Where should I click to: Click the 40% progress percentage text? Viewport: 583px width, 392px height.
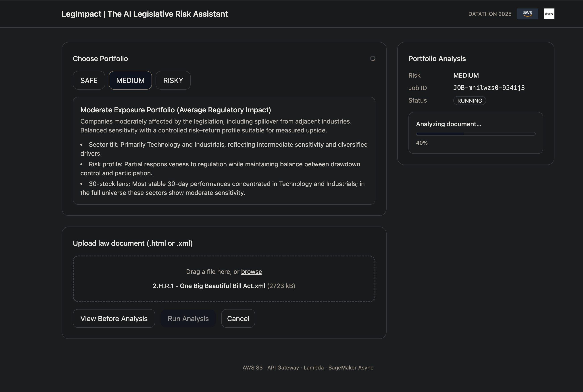(x=422, y=143)
